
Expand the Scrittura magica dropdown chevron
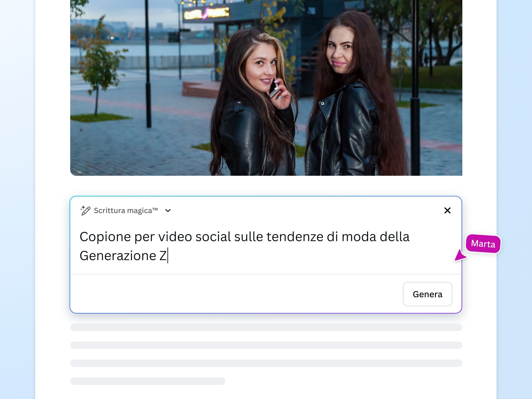(168, 211)
